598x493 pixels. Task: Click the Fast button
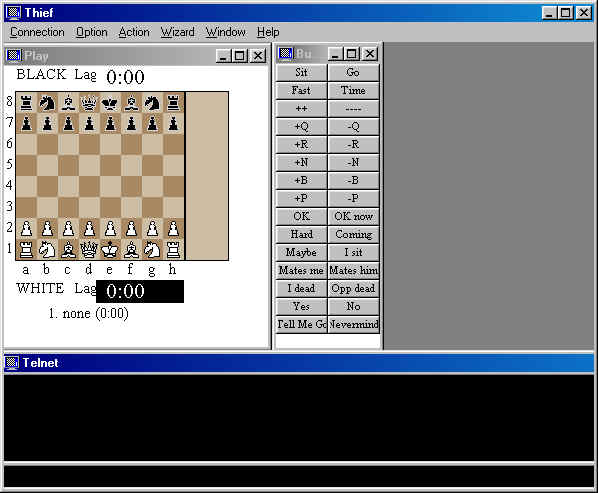pos(301,90)
